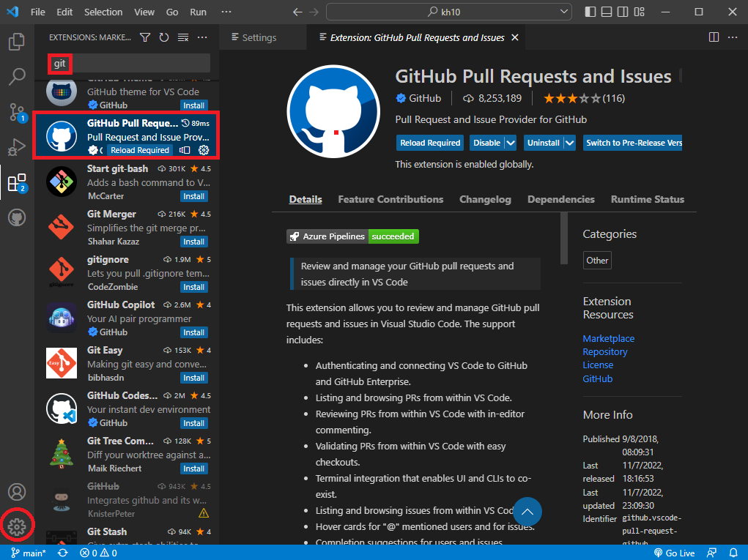Toggle primary side bar visibility

(x=590, y=12)
